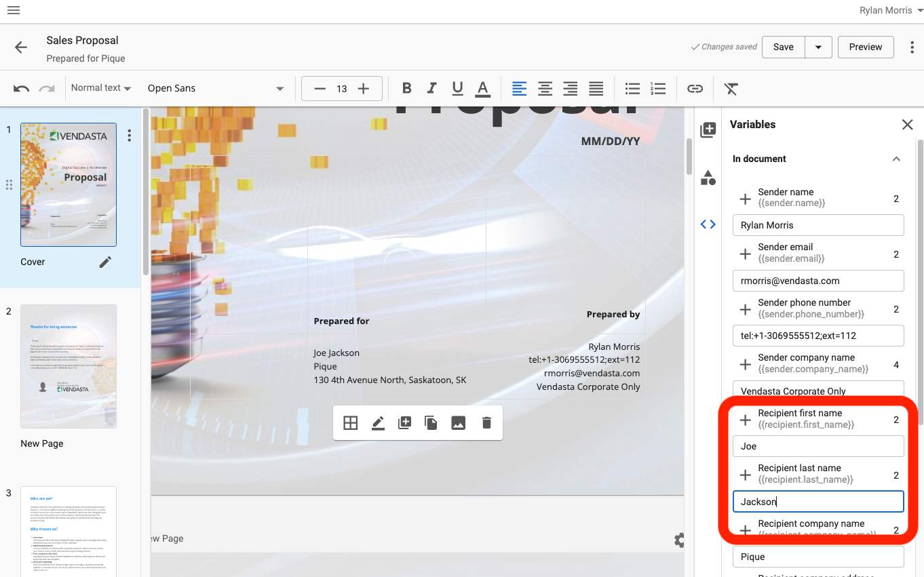
Task: Duplicate block with the copy icon
Action: [x=431, y=423]
